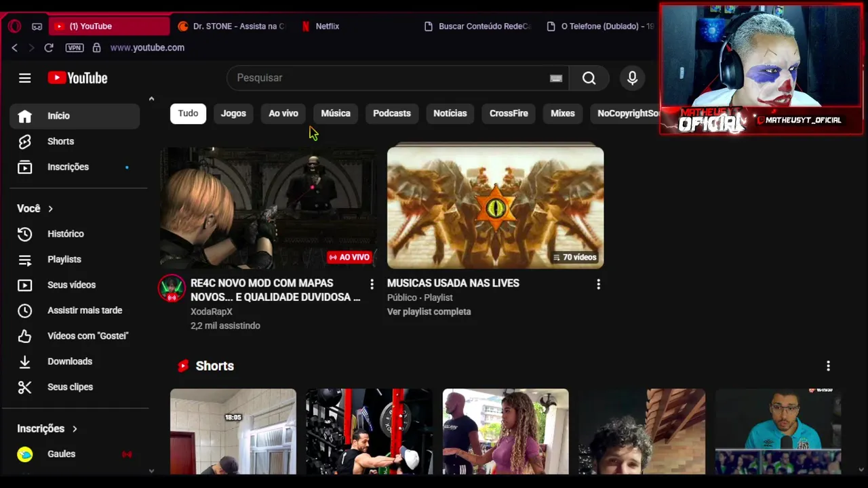Image resolution: width=868 pixels, height=488 pixels.
Task: Open the on-screen keyboard icon in search box
Action: click(556, 78)
